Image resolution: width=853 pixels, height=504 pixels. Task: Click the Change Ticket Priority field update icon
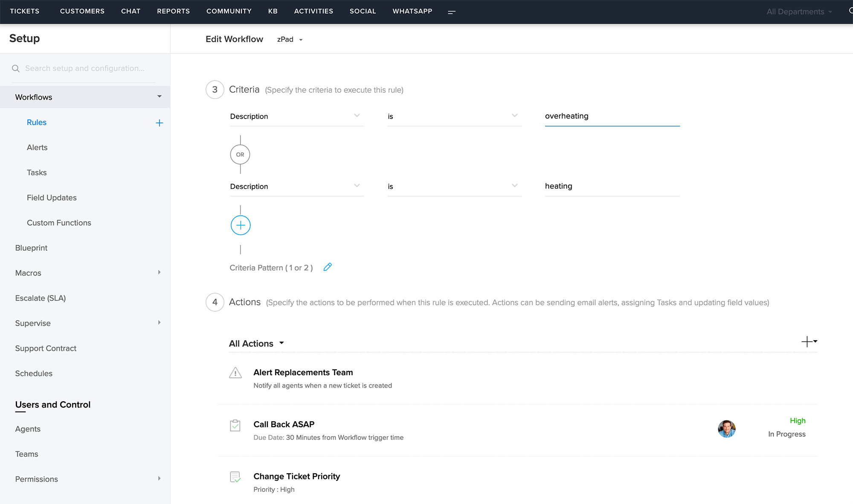coord(235,477)
